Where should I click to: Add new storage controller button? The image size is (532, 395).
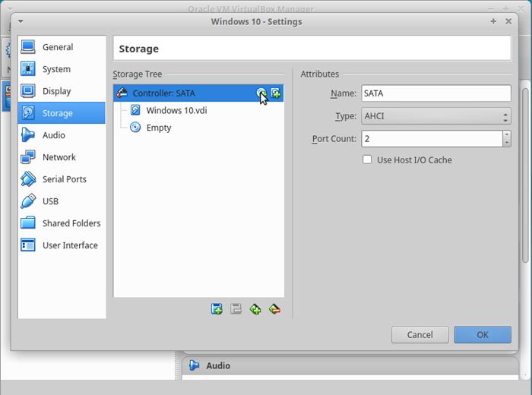pos(255,309)
